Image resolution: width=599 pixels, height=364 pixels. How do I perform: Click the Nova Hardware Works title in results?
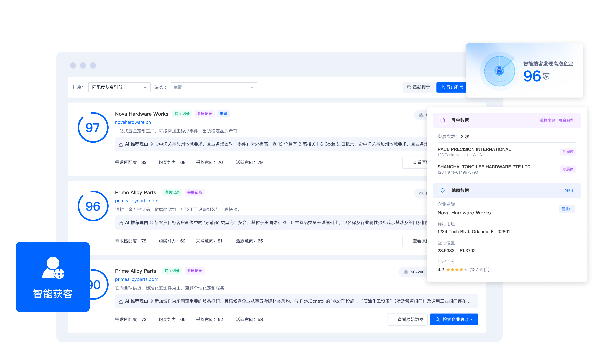tap(141, 114)
